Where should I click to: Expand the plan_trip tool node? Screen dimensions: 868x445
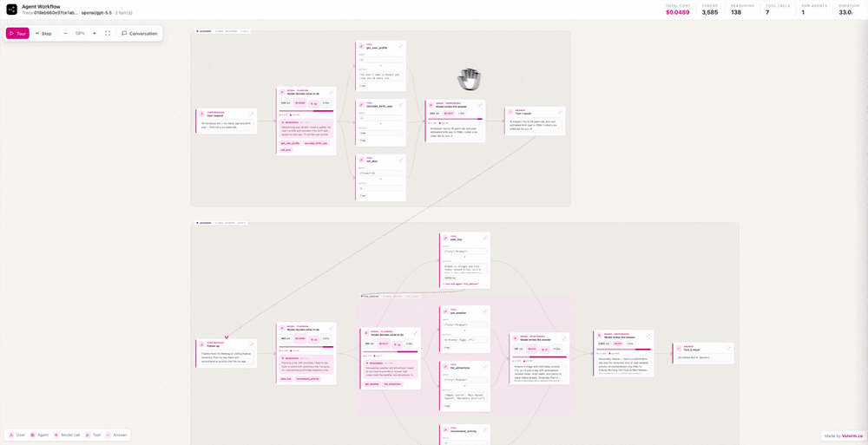485,238
